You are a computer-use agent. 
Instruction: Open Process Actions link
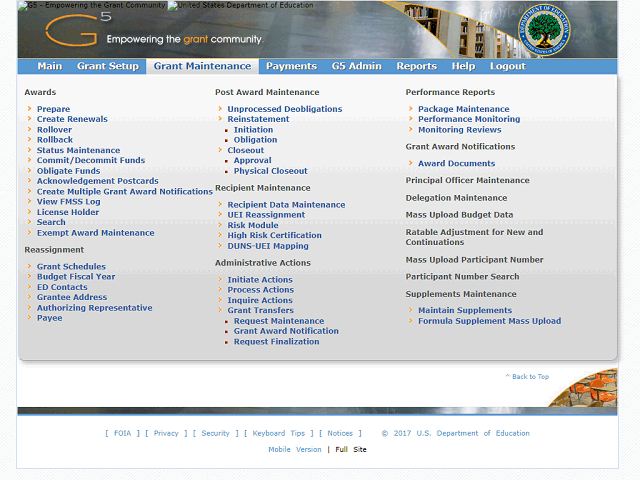tap(261, 290)
